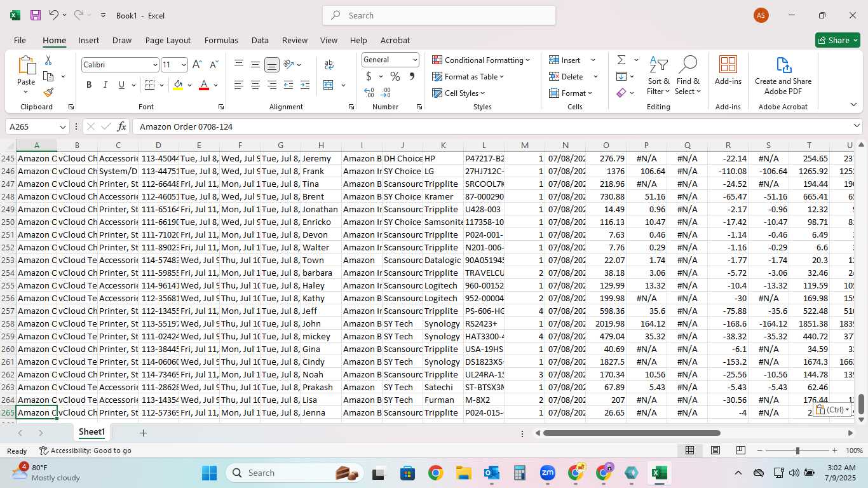Toggle Center alignment button
Image resolution: width=868 pixels, height=488 pixels.
[x=255, y=85]
